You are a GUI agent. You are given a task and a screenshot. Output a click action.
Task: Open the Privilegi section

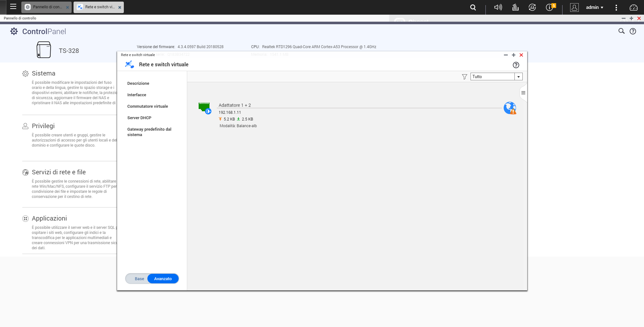[x=43, y=126]
